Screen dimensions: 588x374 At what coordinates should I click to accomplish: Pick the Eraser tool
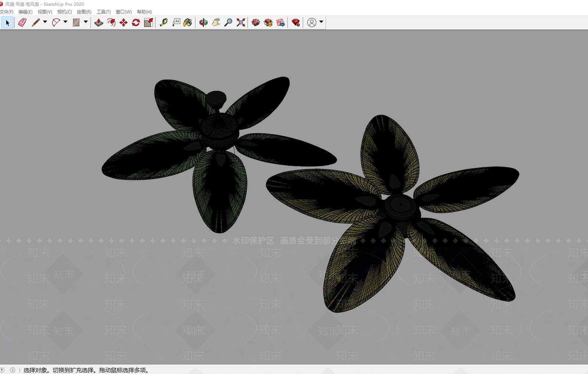tap(22, 23)
